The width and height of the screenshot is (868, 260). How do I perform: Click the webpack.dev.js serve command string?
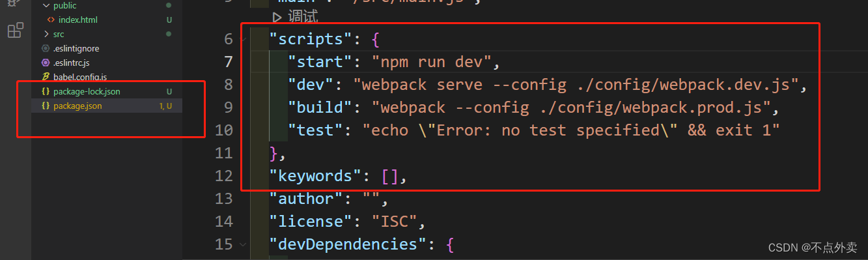click(x=575, y=85)
